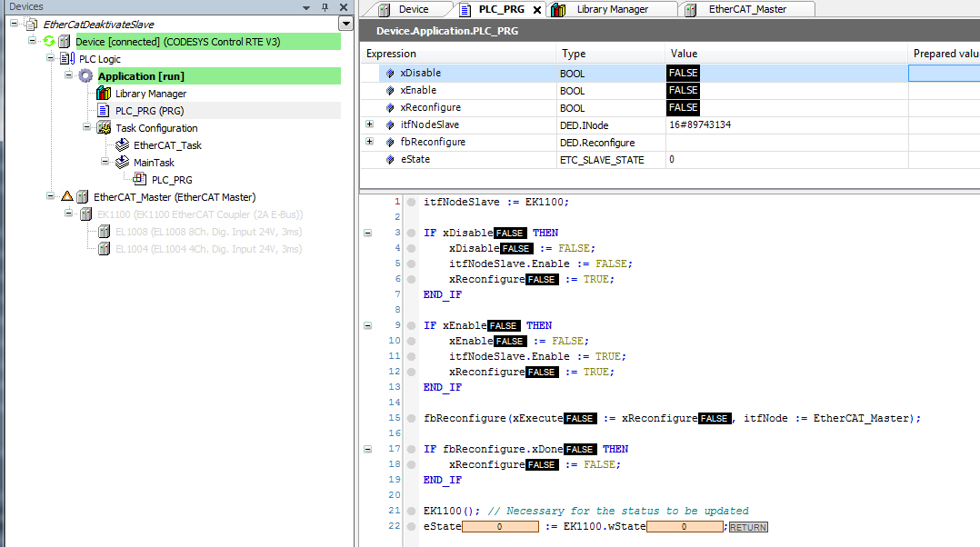
Task: Click the Application gear icon in tree
Action: [85, 76]
